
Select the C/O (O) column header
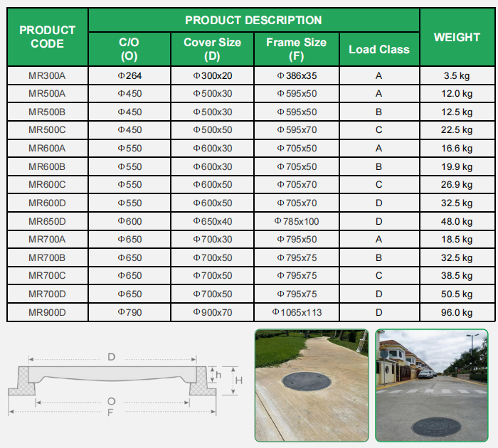129,49
